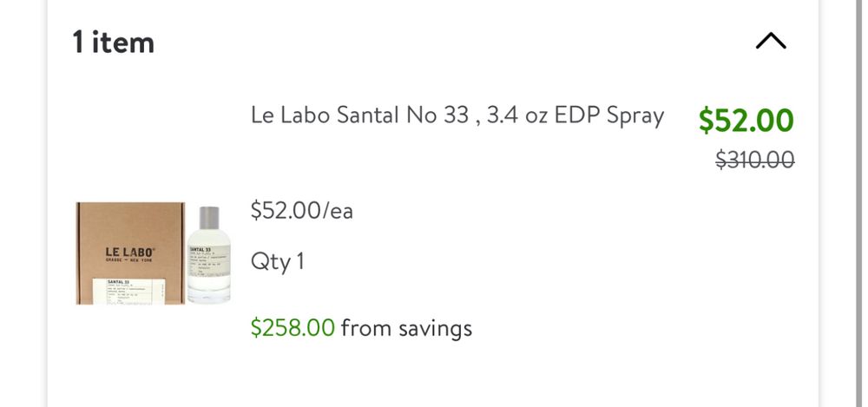Collapse the 1 item section chevron

[x=770, y=42]
